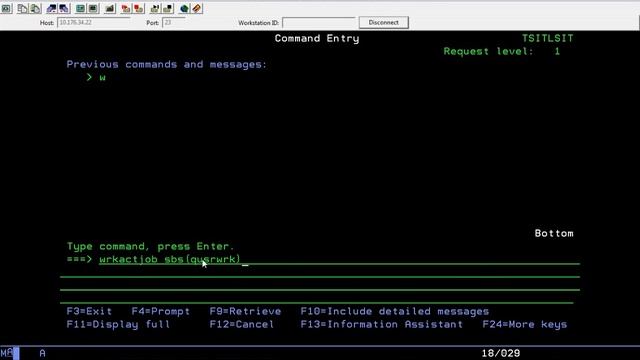Click F4=Prompt function key label

(x=161, y=311)
